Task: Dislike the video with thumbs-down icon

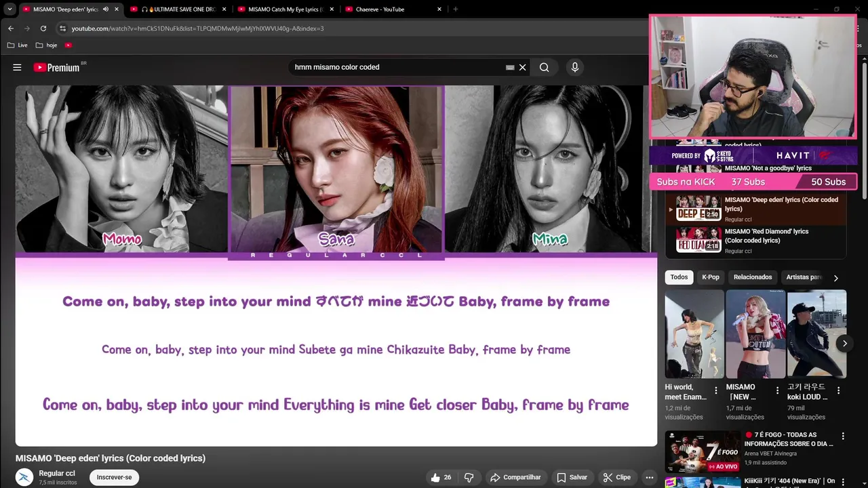Action: coord(469,477)
